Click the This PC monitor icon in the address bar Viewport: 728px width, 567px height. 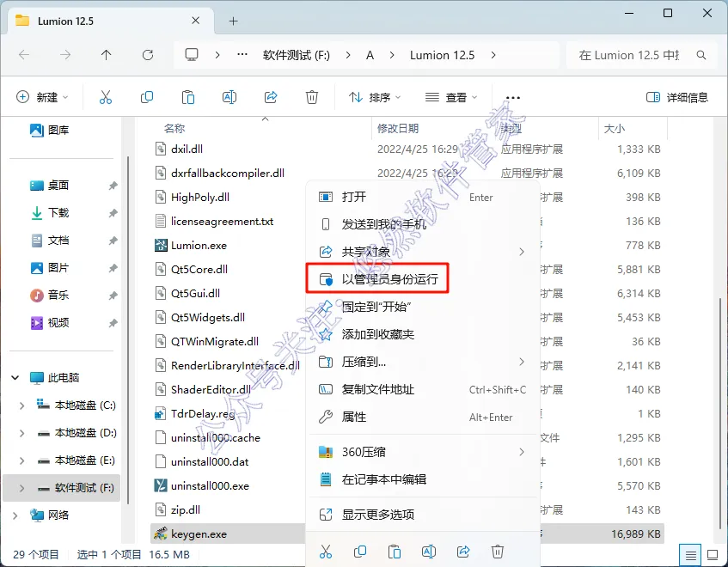click(x=192, y=55)
